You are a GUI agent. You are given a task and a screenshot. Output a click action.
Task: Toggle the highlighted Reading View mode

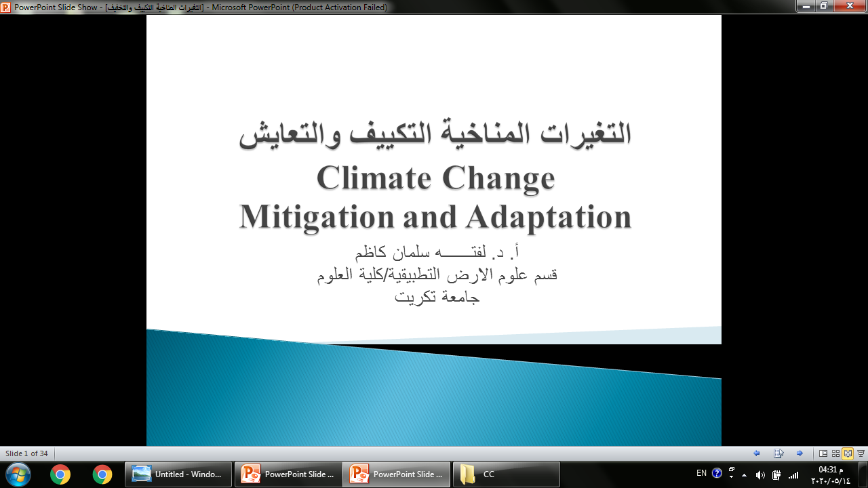click(848, 453)
